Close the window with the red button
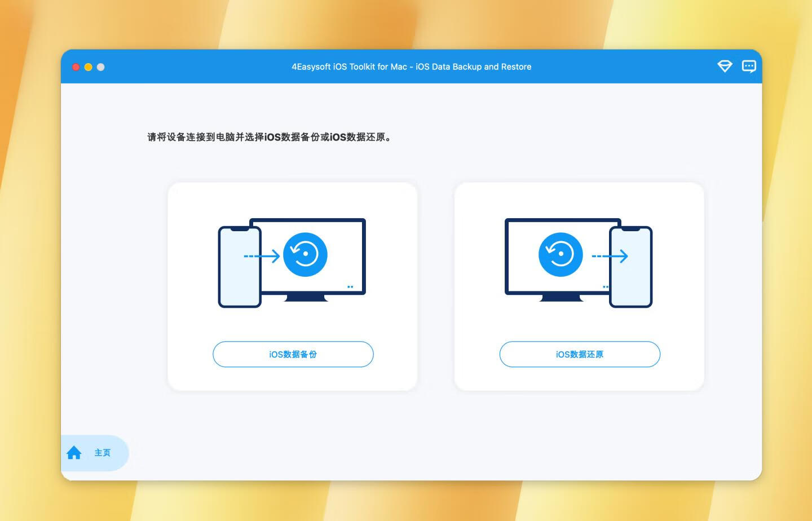The width and height of the screenshot is (812, 521). (76, 67)
